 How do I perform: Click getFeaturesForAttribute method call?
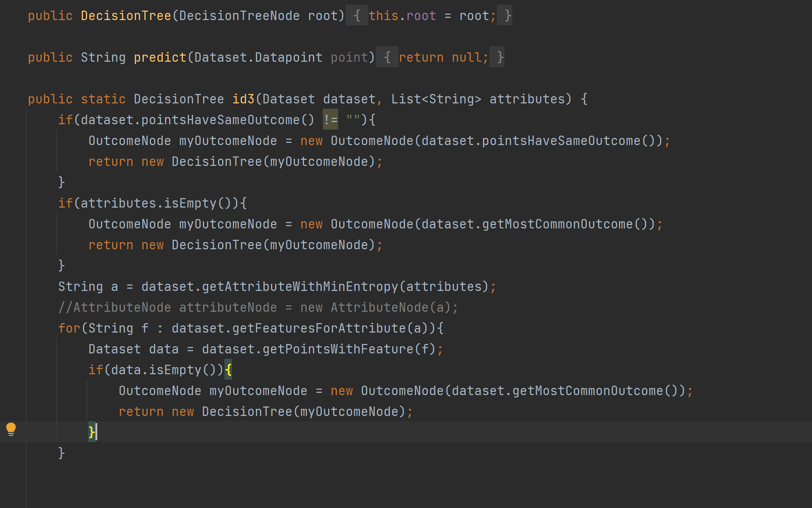tap(319, 328)
